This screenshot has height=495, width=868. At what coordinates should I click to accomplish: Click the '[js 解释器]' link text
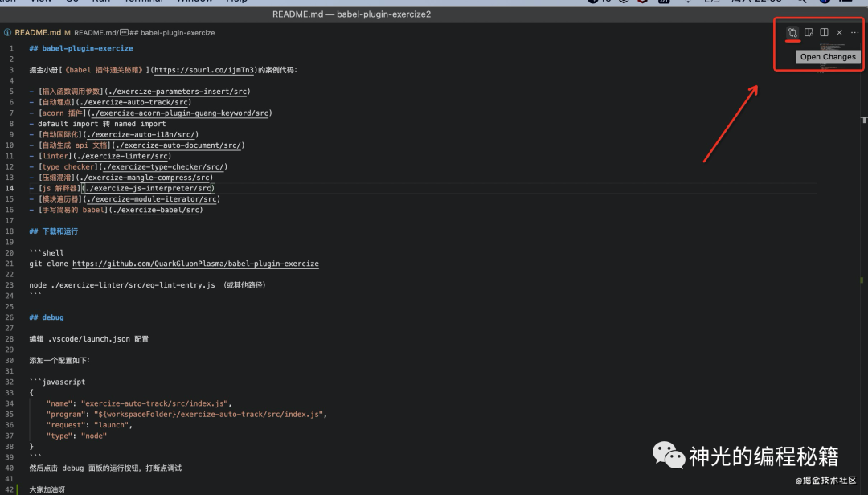(59, 188)
